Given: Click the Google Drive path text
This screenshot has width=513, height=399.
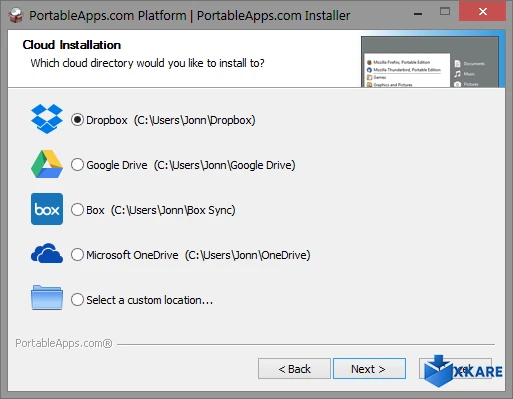Looking at the screenshot, I should click(225, 165).
